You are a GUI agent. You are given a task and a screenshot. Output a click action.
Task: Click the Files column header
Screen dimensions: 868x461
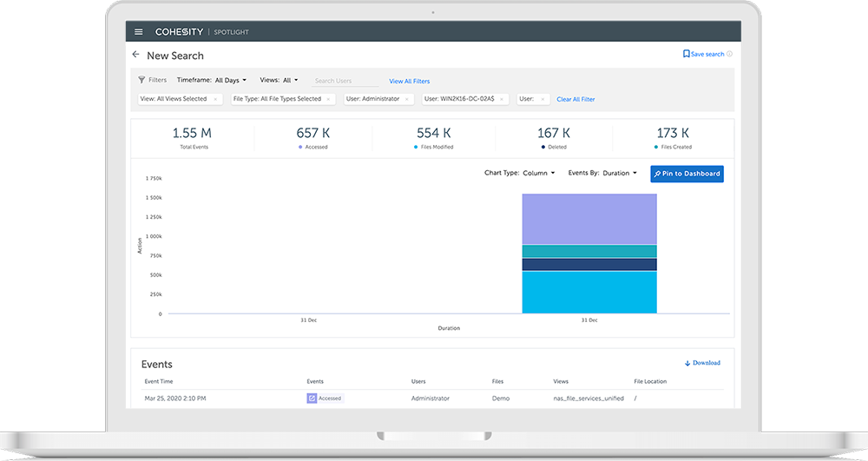click(497, 381)
